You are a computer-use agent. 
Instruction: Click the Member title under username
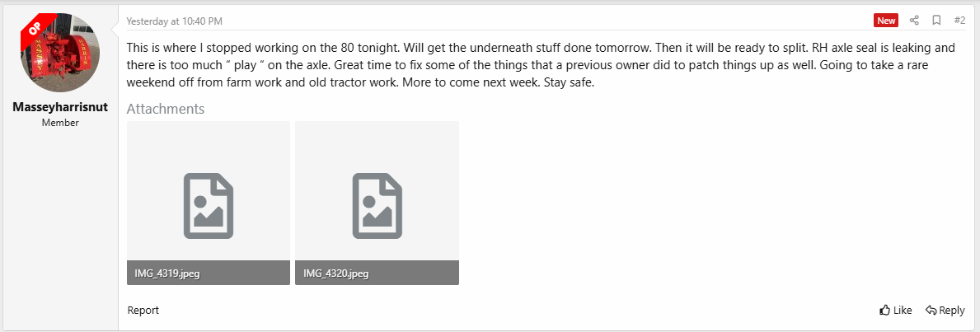[x=60, y=124]
